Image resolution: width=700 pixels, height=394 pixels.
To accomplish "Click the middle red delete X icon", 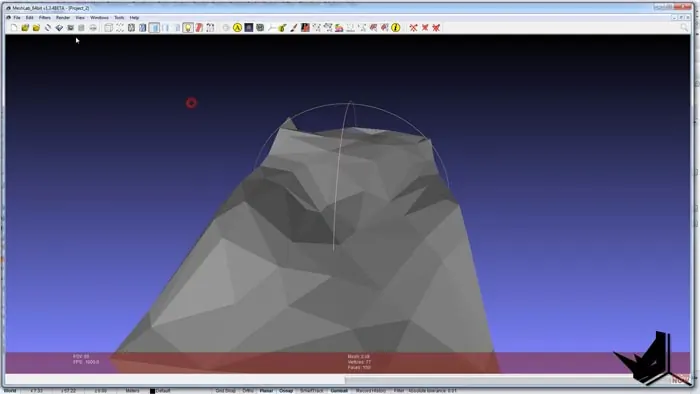I will pyautogui.click(x=425, y=28).
